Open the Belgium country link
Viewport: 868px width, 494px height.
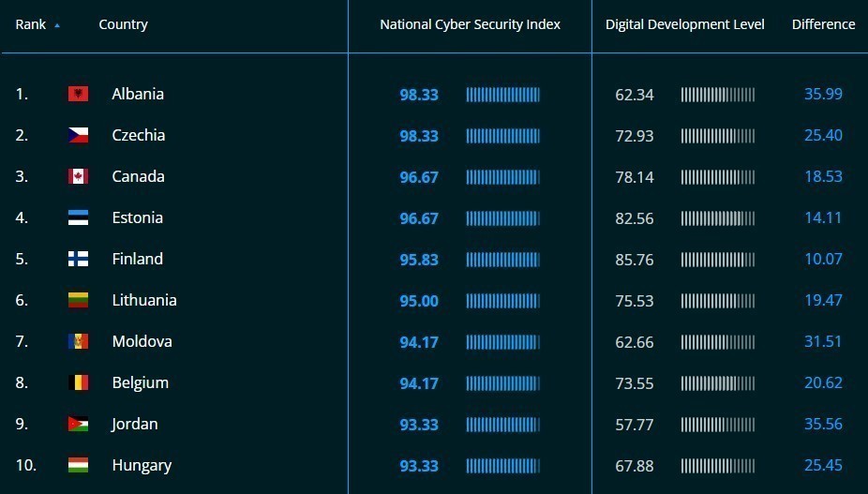tap(140, 382)
